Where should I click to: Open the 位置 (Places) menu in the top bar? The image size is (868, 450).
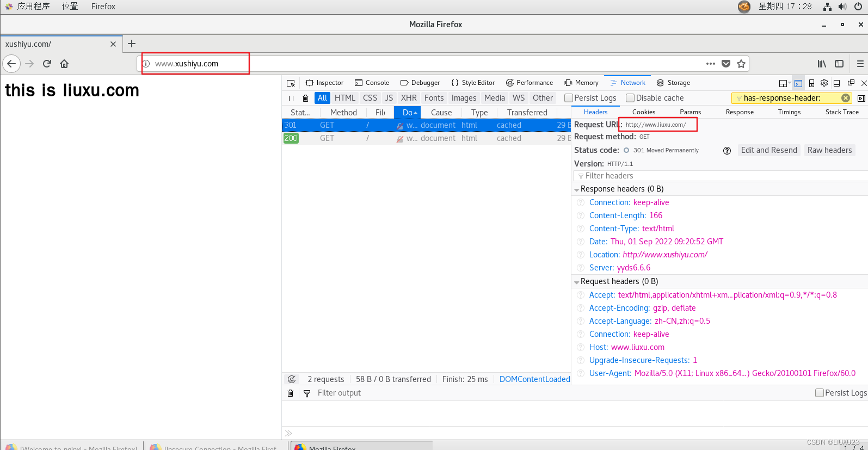70,7
